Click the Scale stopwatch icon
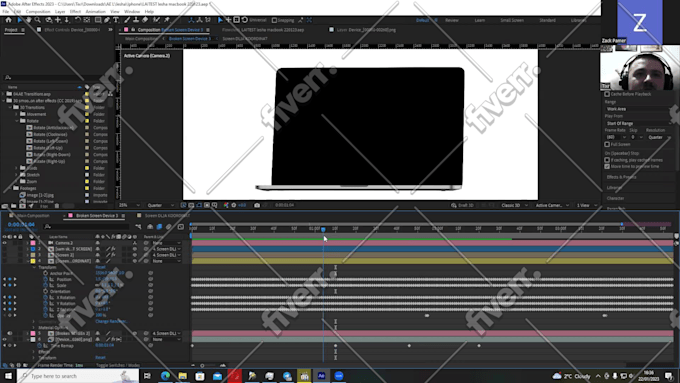The width and height of the screenshot is (680, 383). pyautogui.click(x=46, y=285)
